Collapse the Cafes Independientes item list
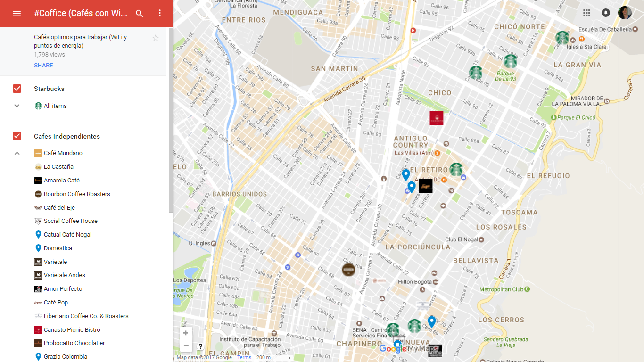The height and width of the screenshot is (362, 644). click(17, 153)
